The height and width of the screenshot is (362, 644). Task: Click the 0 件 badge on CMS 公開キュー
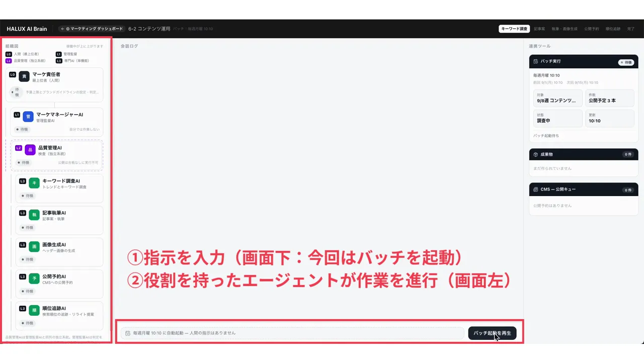tap(627, 190)
